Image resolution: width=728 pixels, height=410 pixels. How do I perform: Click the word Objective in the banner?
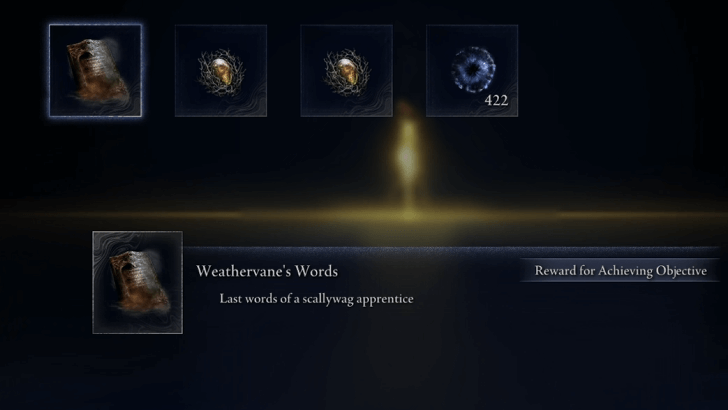click(682, 271)
